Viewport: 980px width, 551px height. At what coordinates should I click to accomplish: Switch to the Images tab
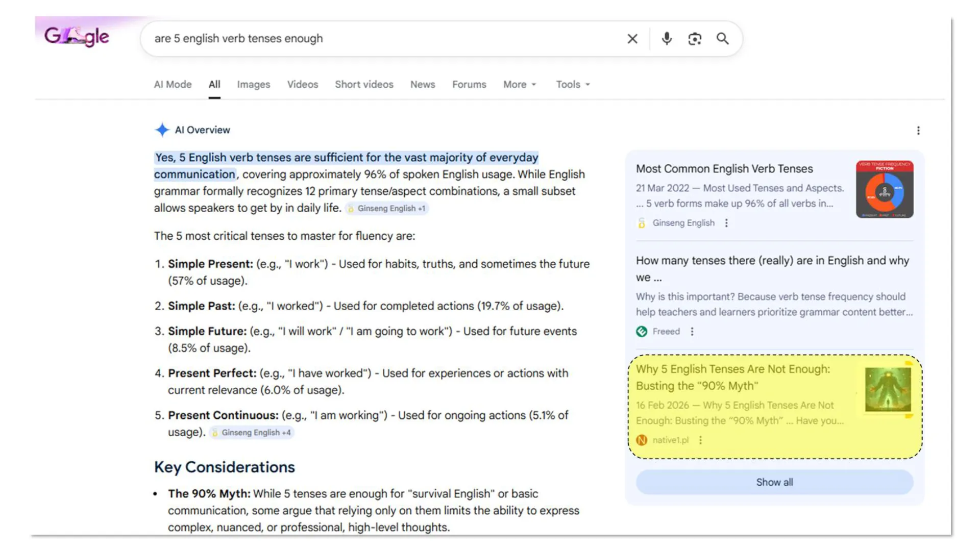click(x=254, y=85)
